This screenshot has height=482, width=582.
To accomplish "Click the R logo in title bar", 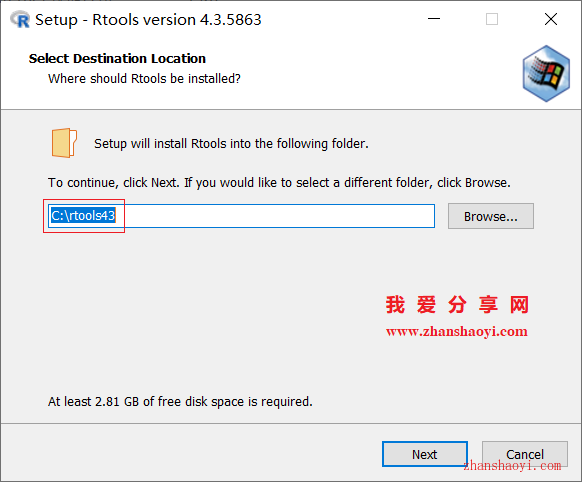I will click(x=20, y=20).
